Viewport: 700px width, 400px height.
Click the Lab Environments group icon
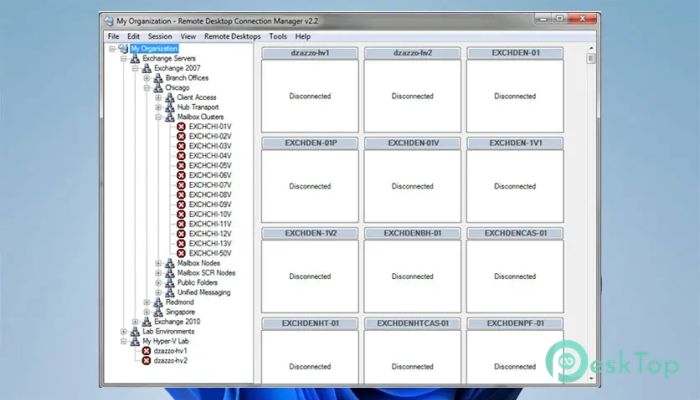(x=135, y=331)
